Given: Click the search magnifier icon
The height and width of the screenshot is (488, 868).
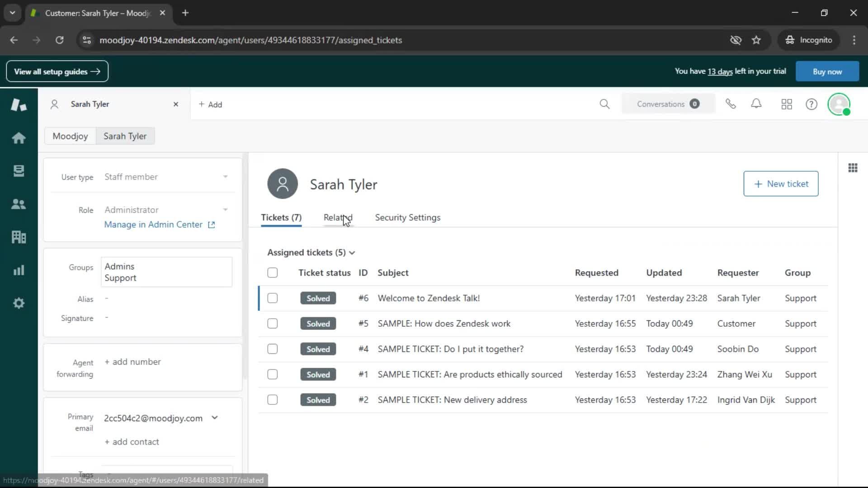Looking at the screenshot, I should point(604,104).
